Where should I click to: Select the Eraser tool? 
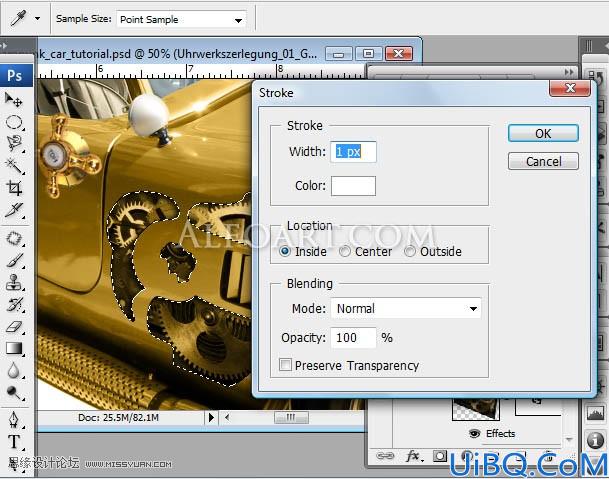click(14, 327)
